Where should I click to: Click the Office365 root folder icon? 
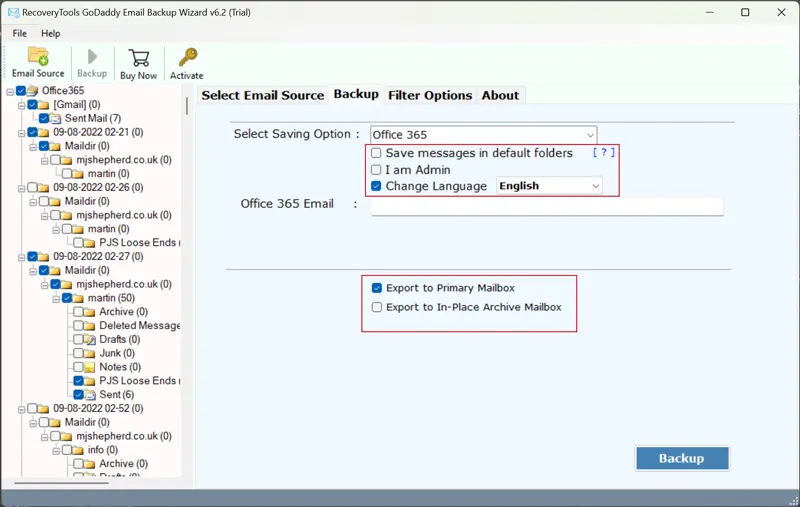(33, 91)
